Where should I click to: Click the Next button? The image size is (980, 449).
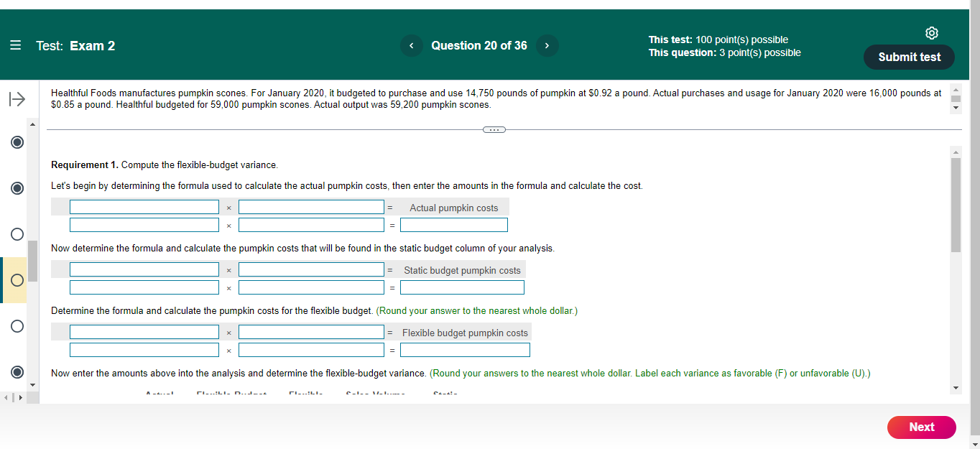921,427
